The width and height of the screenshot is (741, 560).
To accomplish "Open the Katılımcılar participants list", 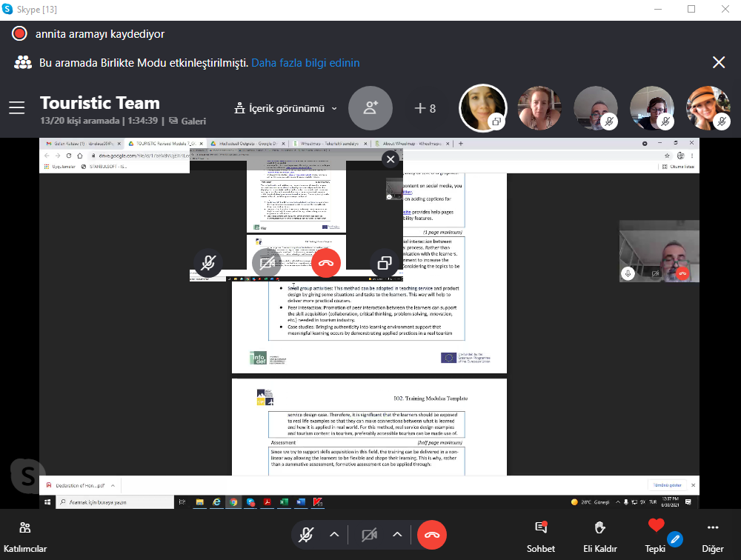I will [25, 535].
